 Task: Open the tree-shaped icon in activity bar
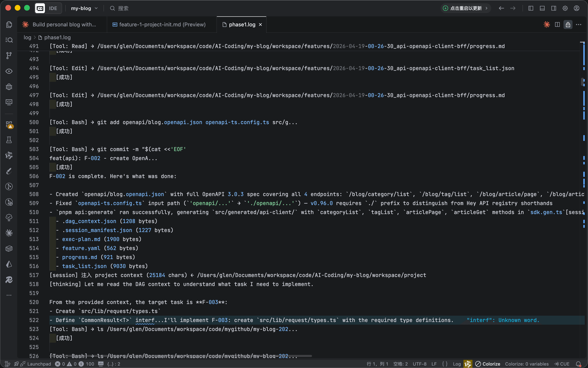9,218
